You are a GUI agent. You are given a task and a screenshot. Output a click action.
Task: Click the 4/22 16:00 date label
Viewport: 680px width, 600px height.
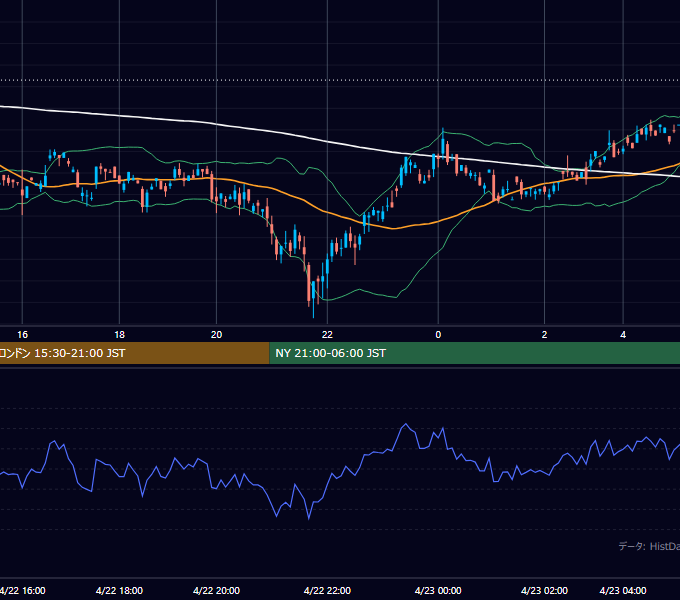point(23,590)
